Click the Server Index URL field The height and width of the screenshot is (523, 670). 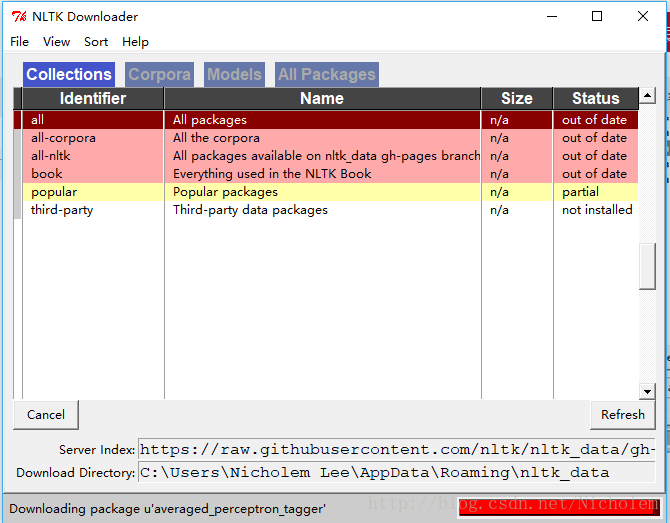tap(397, 450)
